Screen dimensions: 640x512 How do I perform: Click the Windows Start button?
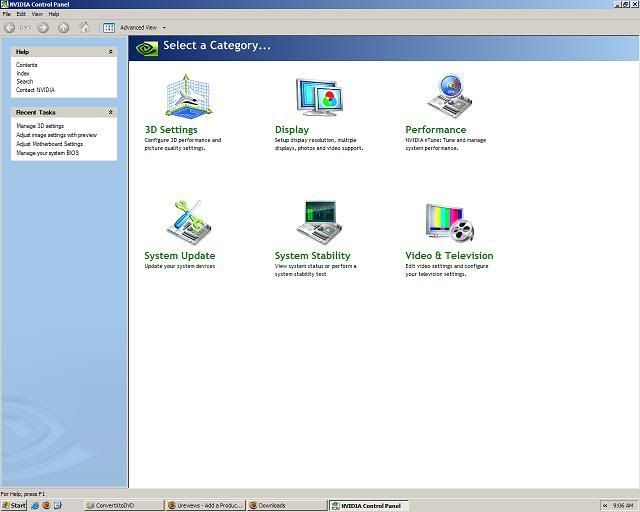(14, 505)
